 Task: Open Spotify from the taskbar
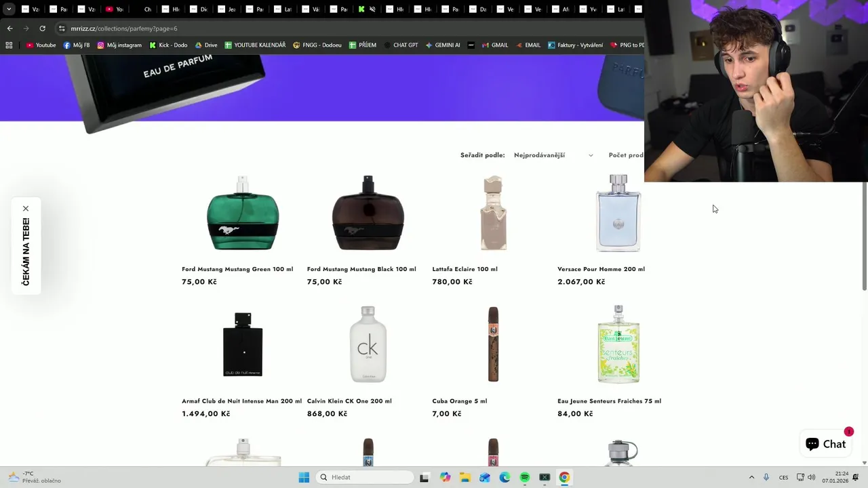click(524, 477)
